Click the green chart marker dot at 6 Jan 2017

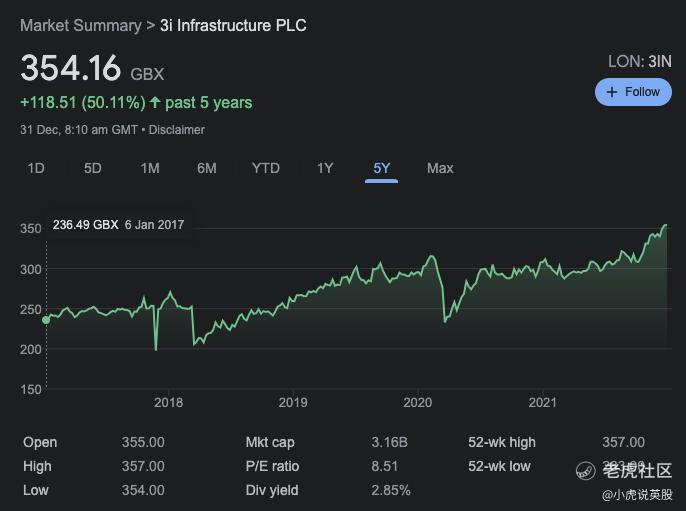click(x=46, y=320)
